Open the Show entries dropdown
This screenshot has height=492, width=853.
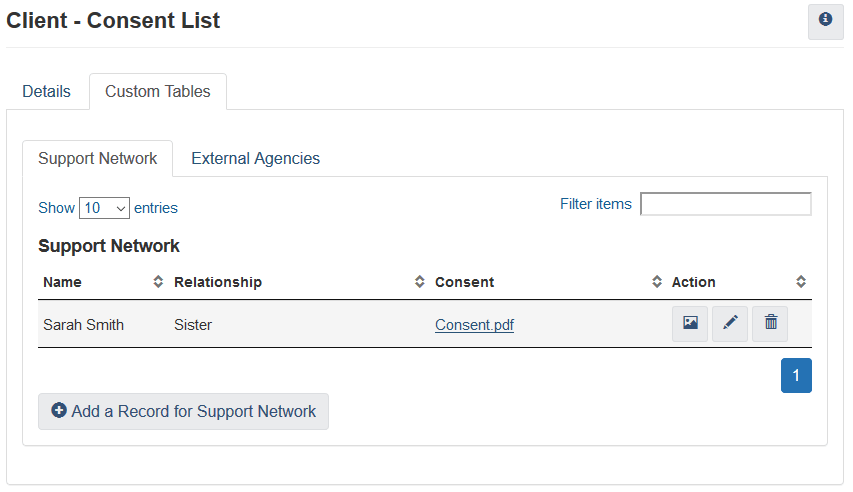pos(104,208)
